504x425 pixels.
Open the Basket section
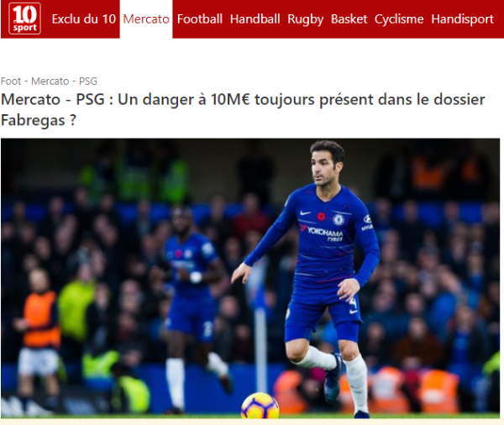point(349,19)
